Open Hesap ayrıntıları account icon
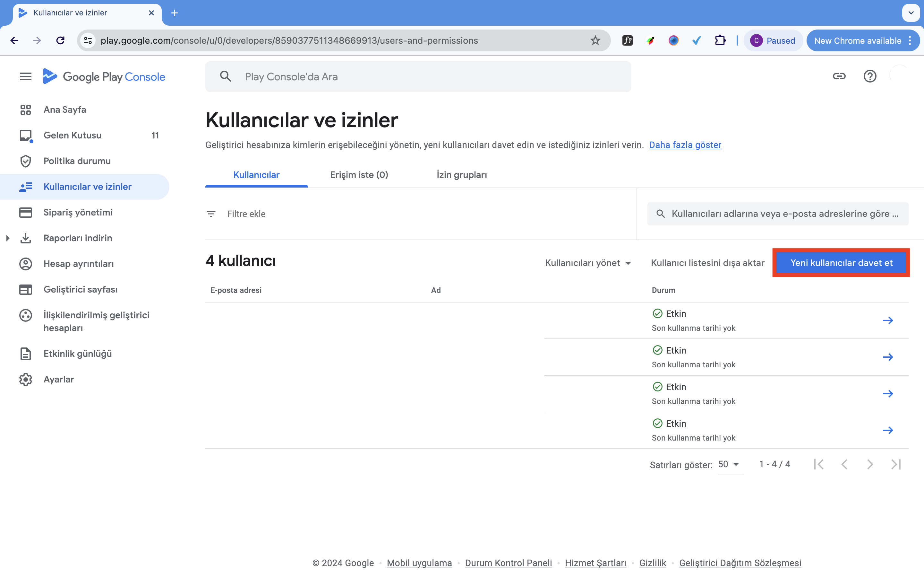The height and width of the screenshot is (578, 924). click(x=26, y=264)
